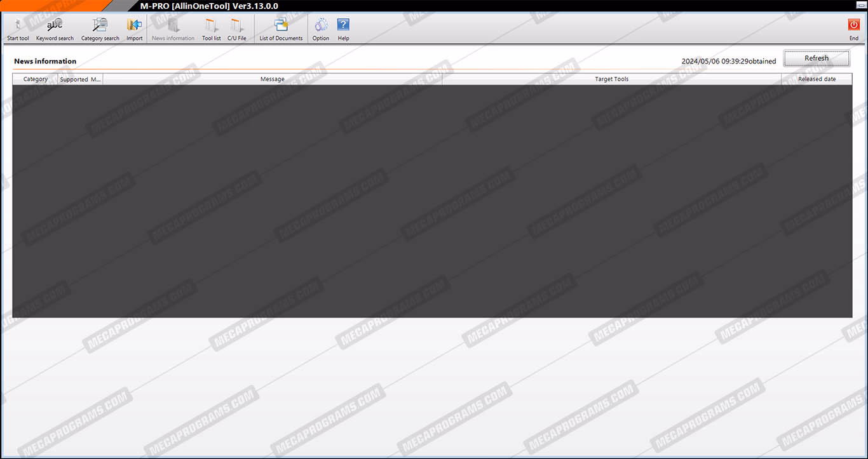The width and height of the screenshot is (868, 459).
Task: Open Category search
Action: (x=100, y=29)
